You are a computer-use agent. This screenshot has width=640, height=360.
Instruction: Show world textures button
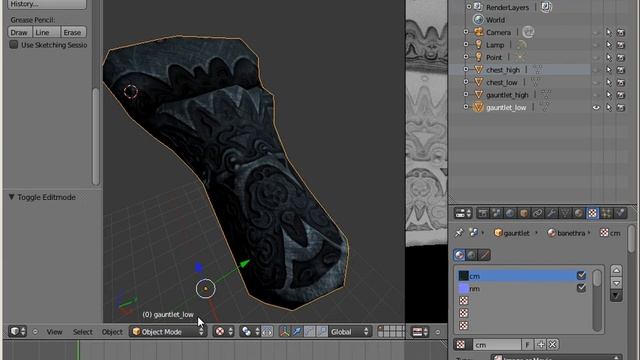tap(472, 255)
